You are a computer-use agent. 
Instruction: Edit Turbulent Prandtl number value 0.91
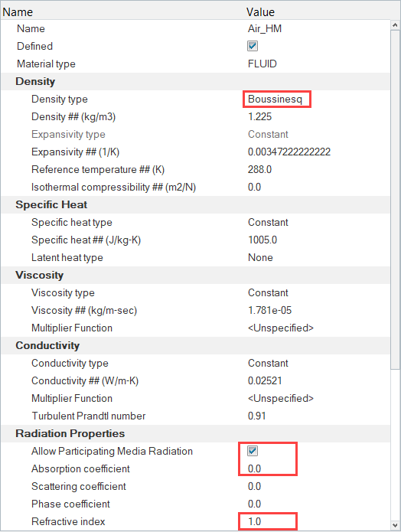tap(256, 416)
